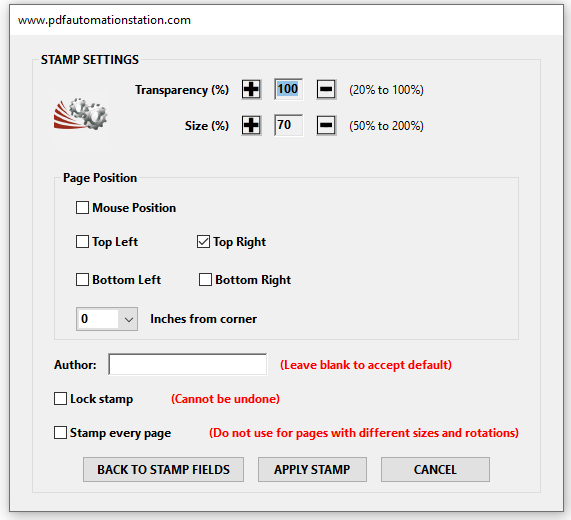571x520 pixels.
Task: Click the 'Inches from corner' label
Action: 204,319
